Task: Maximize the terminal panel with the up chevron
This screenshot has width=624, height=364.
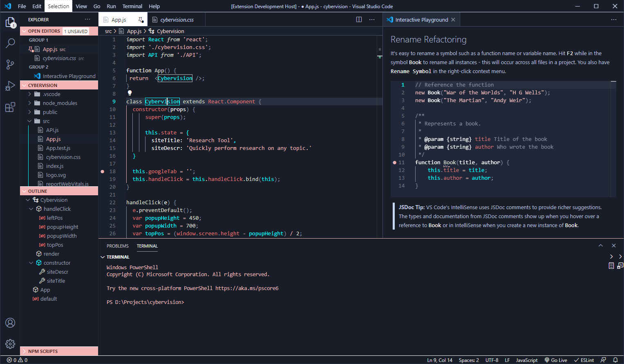Action: (x=601, y=246)
